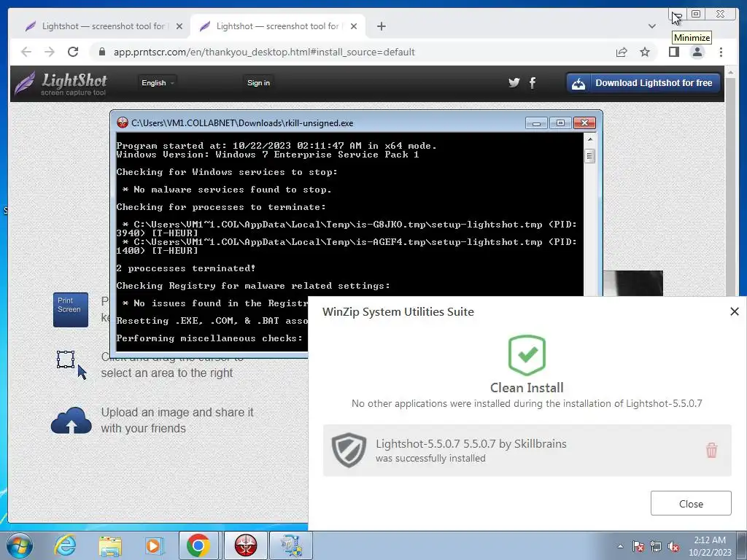The width and height of the screenshot is (747, 560).
Task: Click the rkill window title icon
Action: (x=123, y=122)
